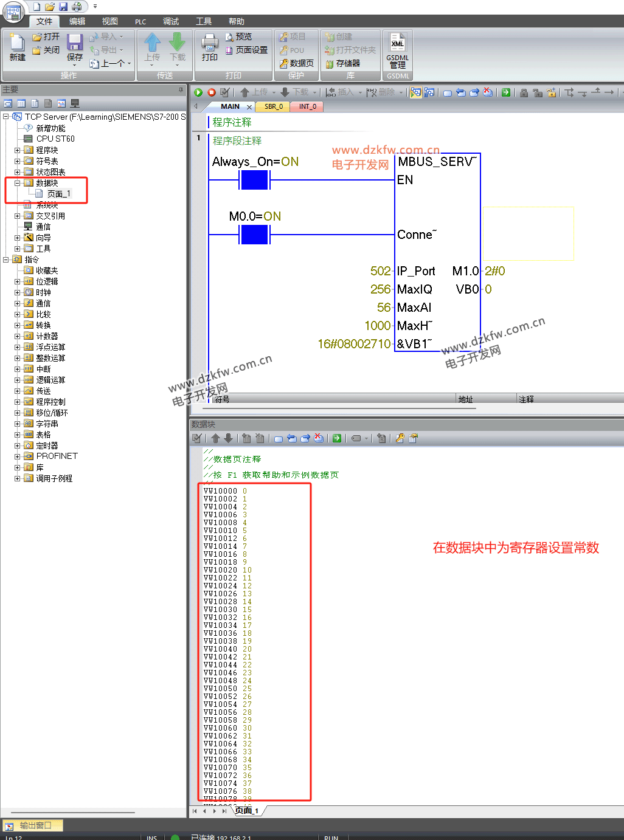This screenshot has height=840, width=624.
Task: Switch to the SBR_0 editor tab
Action: tap(273, 106)
